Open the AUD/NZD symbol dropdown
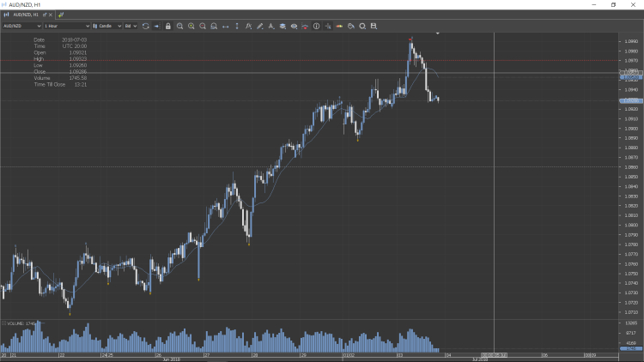Image resolution: width=644 pixels, height=362 pixels. [21, 26]
